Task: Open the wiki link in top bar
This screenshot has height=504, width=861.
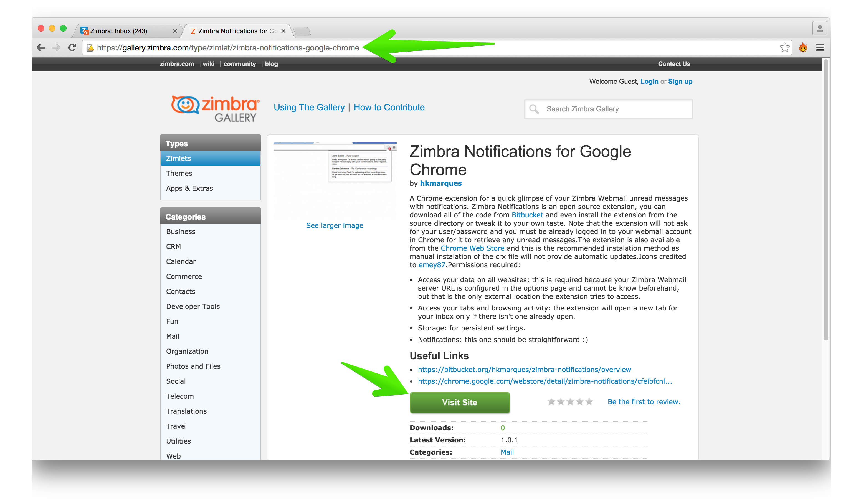Action: pyautogui.click(x=208, y=64)
